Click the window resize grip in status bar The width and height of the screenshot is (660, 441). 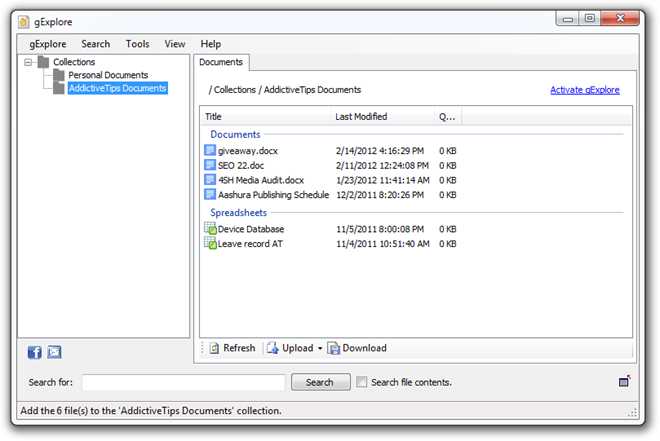pyautogui.click(x=632, y=413)
